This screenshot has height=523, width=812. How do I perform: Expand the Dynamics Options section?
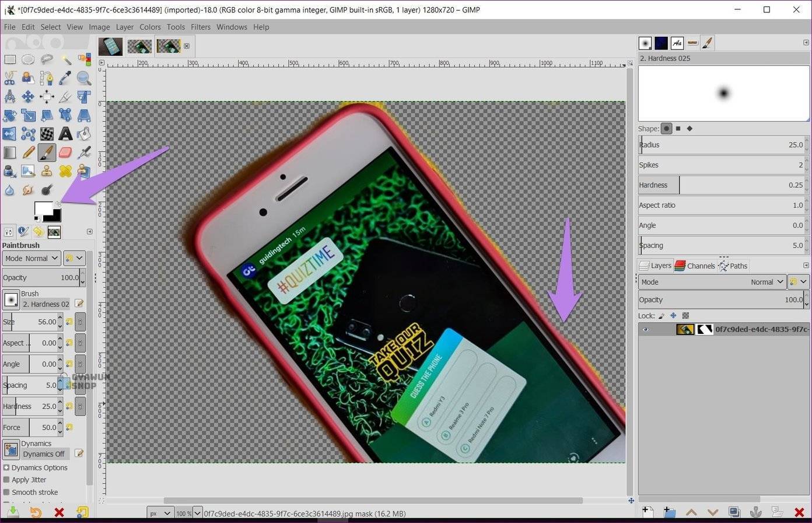coord(6,468)
